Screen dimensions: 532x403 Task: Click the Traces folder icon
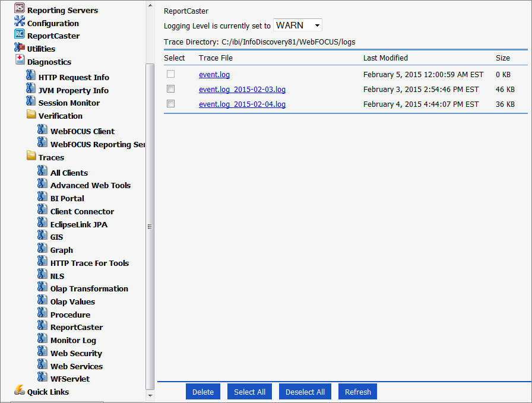(x=31, y=156)
